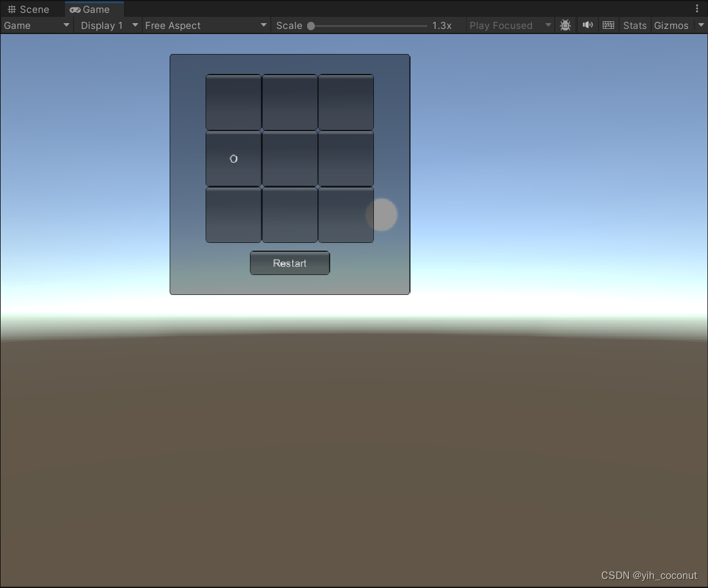
Task: Open the Gizmos dropdown arrow
Action: pyautogui.click(x=701, y=25)
